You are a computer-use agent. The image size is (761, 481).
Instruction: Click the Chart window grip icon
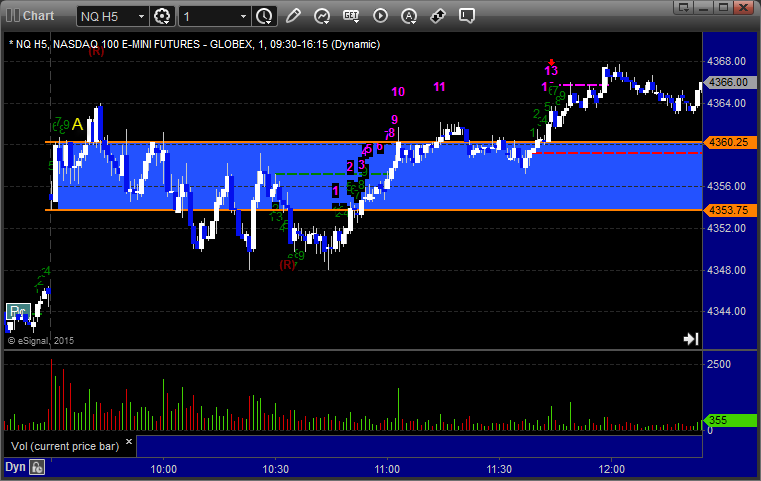tap(13, 16)
